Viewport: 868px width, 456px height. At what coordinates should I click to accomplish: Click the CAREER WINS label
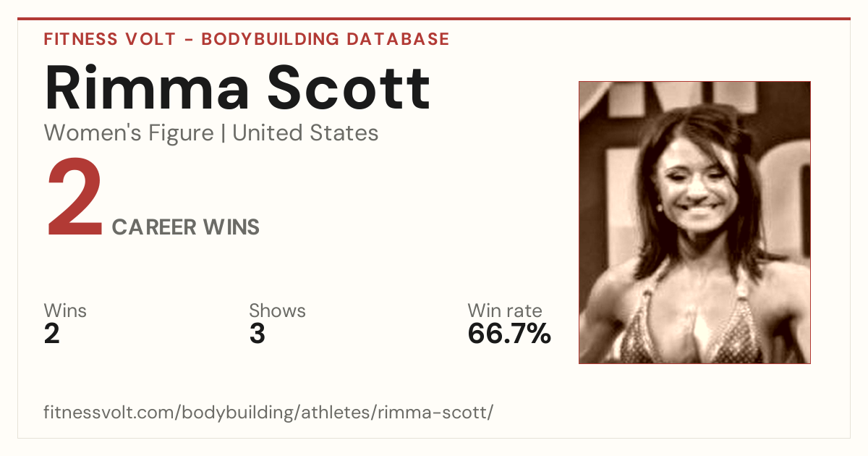tap(186, 227)
